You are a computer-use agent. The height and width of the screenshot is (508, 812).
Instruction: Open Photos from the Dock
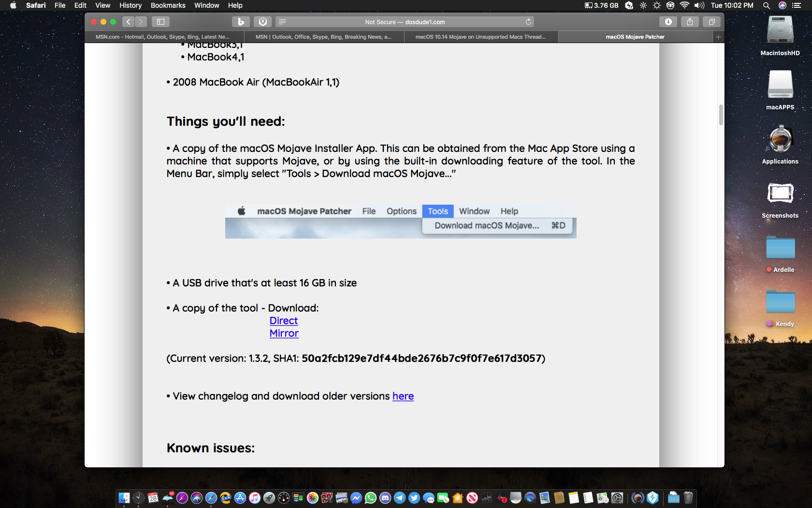point(313,497)
